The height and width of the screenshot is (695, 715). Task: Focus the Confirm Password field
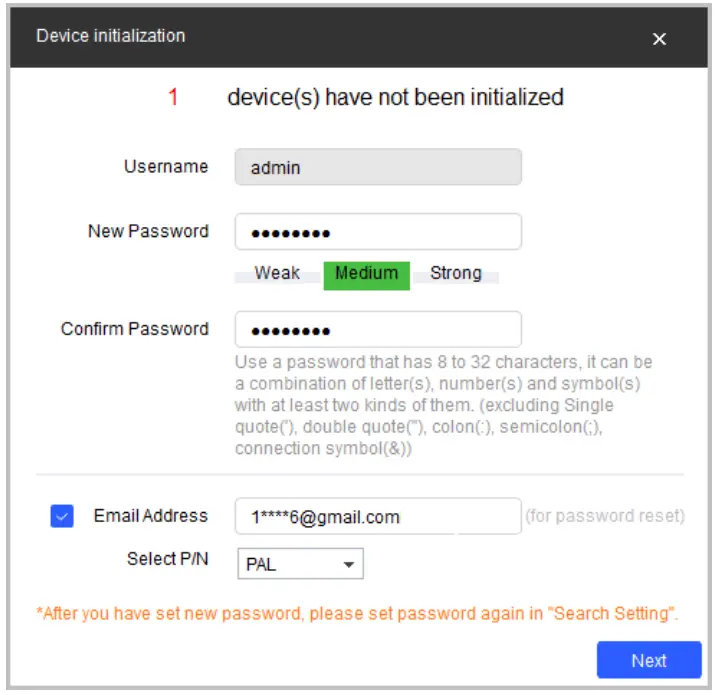[378, 330]
